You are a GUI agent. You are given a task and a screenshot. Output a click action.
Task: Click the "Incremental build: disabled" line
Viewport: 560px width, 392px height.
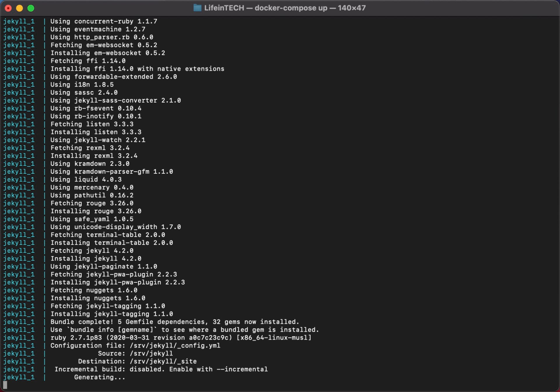click(x=109, y=369)
